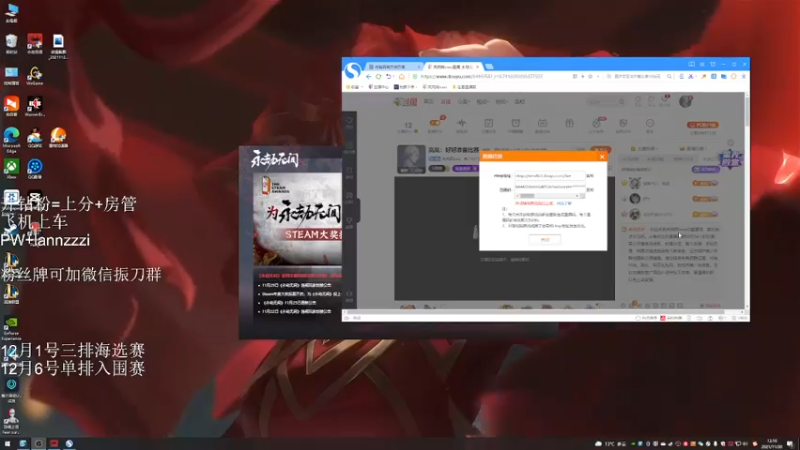
Task: Click the Douyu site logo
Action: pyautogui.click(x=406, y=102)
